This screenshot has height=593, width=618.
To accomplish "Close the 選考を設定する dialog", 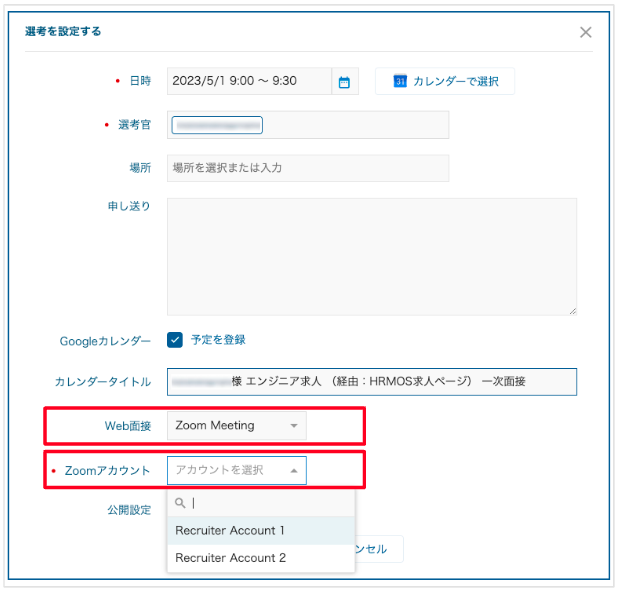I will click(x=586, y=32).
